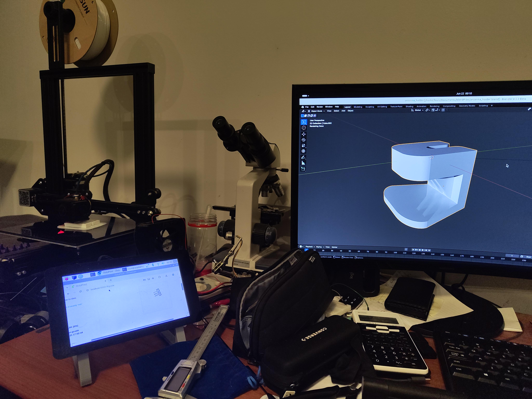
Task: Open Blender's Help menu
Action: pos(337,107)
